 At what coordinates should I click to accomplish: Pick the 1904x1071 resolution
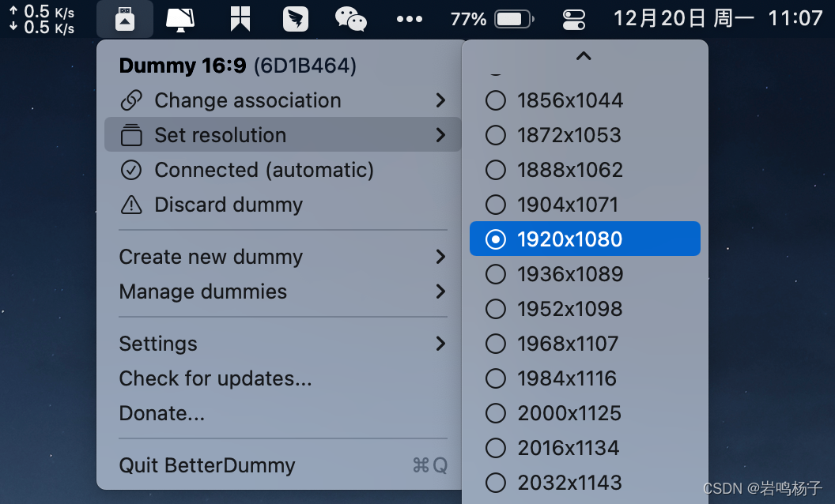coord(584,205)
